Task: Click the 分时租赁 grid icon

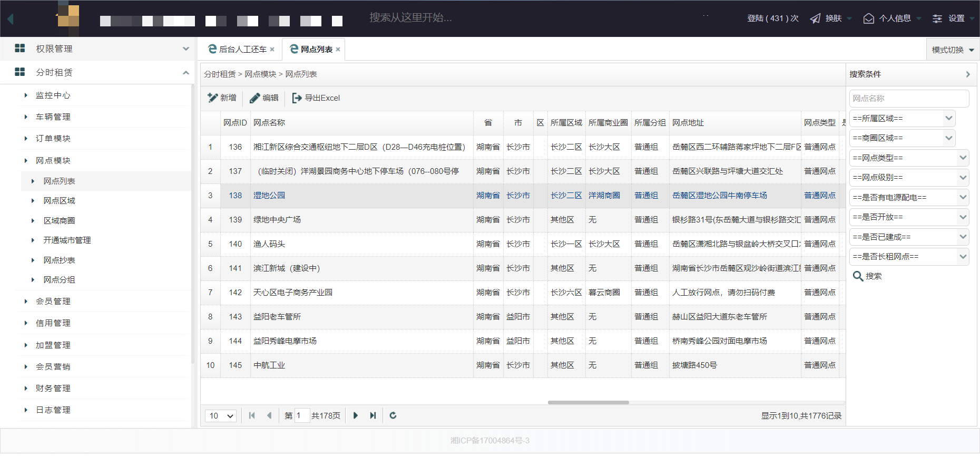Action: click(x=20, y=72)
